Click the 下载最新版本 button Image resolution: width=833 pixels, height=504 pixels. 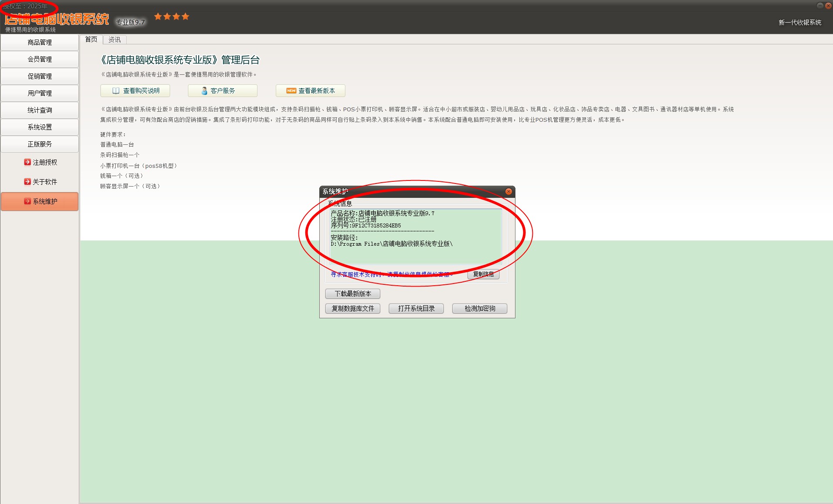coord(353,294)
